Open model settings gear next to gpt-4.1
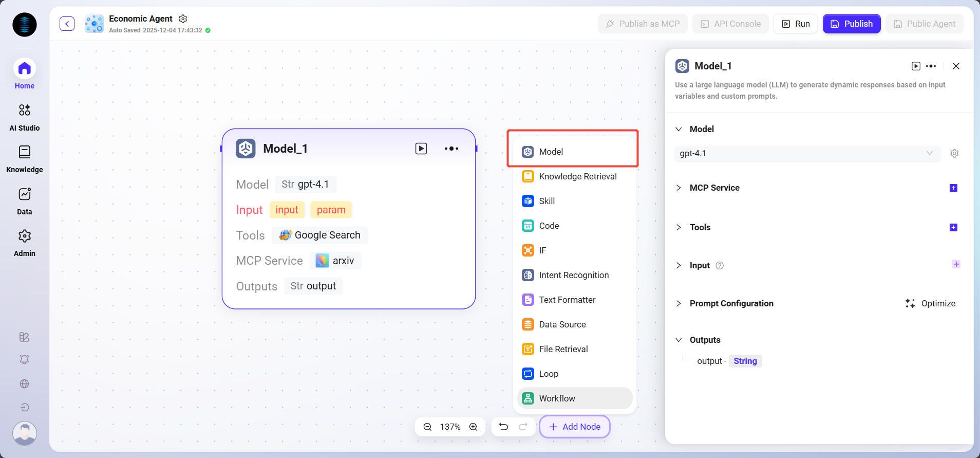 pos(954,153)
